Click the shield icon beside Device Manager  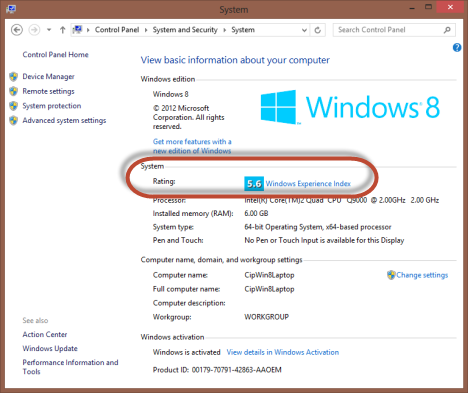click(13, 77)
